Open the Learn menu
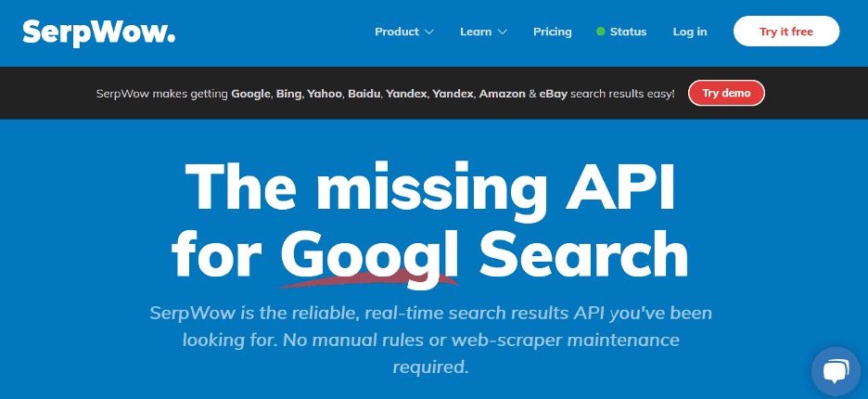868x399 pixels. (x=476, y=32)
